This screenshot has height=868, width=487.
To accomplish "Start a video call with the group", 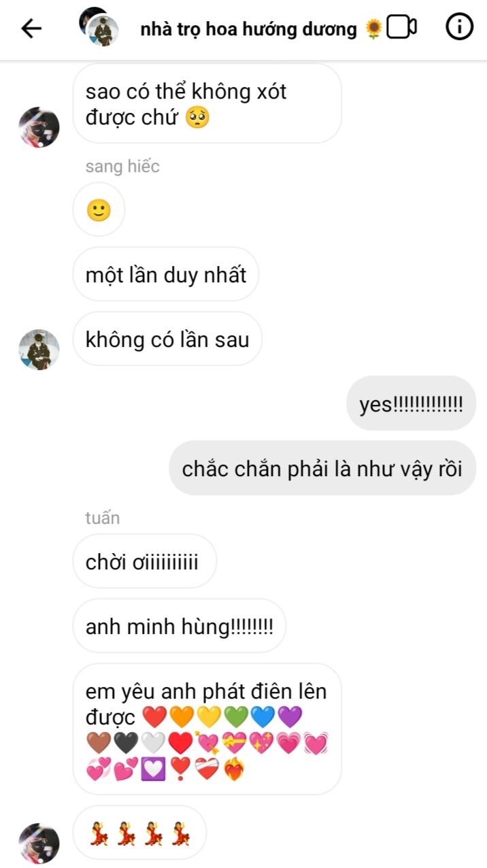I will coord(401,27).
